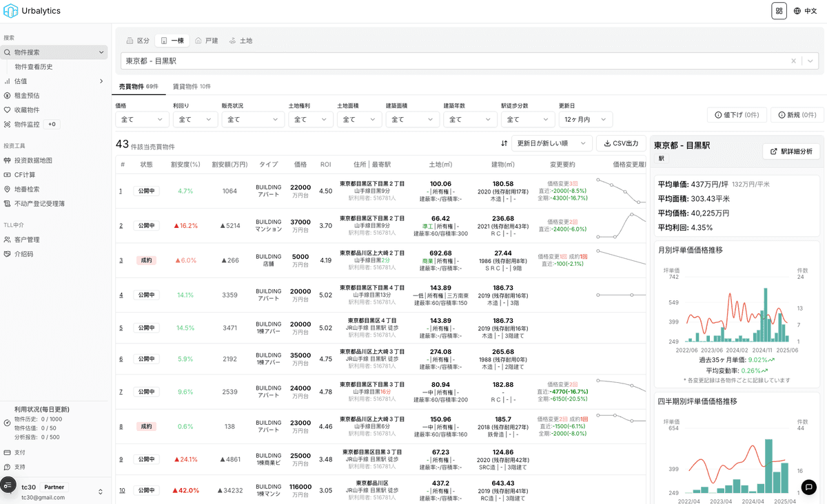Toggle sort direction arrows icon
Screen dimensions: 827x504
(504, 143)
